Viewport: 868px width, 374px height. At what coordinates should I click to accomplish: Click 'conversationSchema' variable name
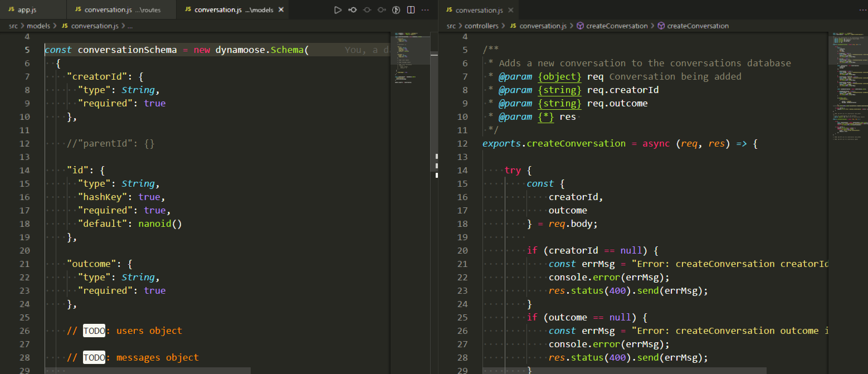[127, 50]
